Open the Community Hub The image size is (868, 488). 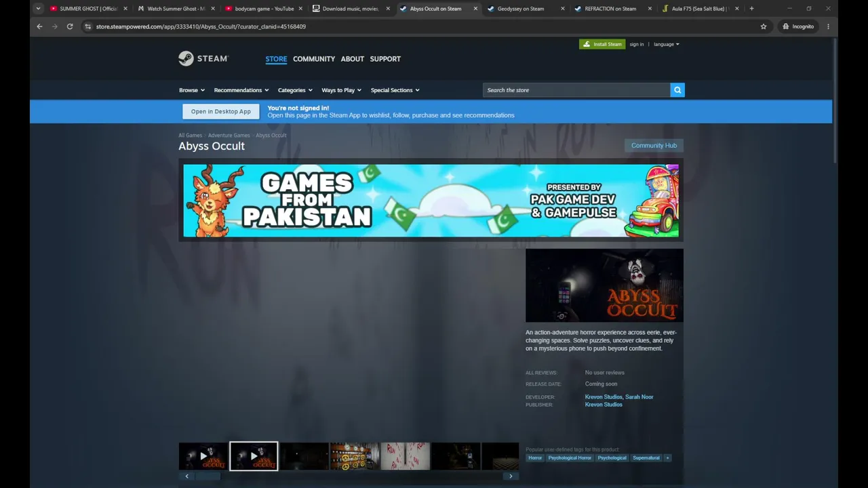654,146
